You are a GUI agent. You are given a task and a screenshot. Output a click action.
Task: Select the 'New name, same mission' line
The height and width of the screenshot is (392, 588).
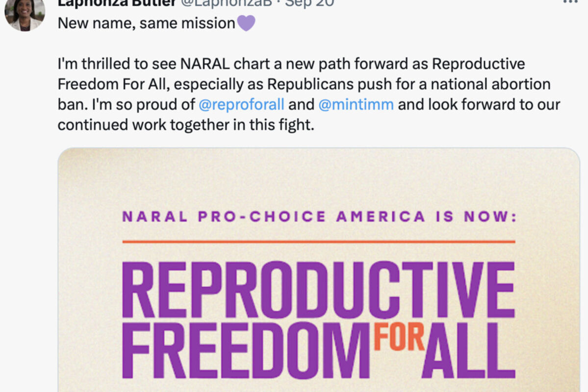tap(146, 23)
